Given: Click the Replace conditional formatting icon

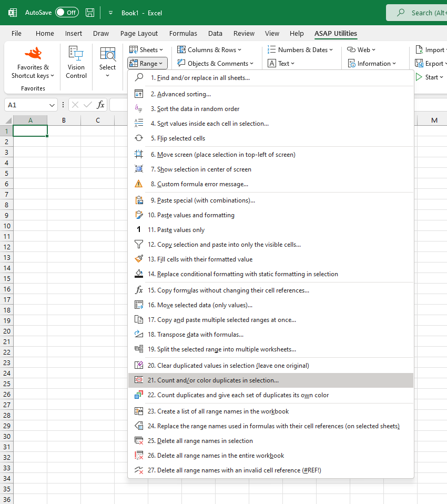Looking at the screenshot, I should point(139,274).
